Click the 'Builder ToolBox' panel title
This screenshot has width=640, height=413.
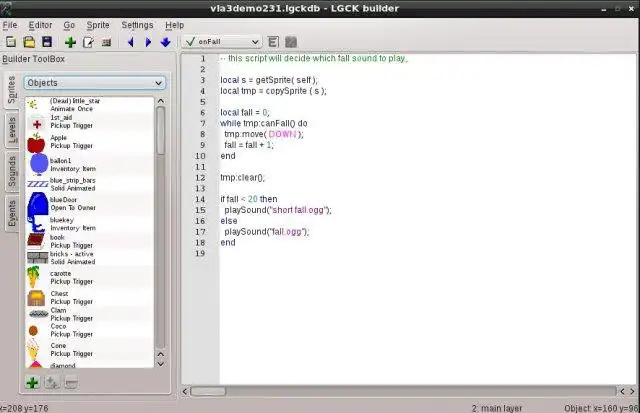(x=33, y=59)
